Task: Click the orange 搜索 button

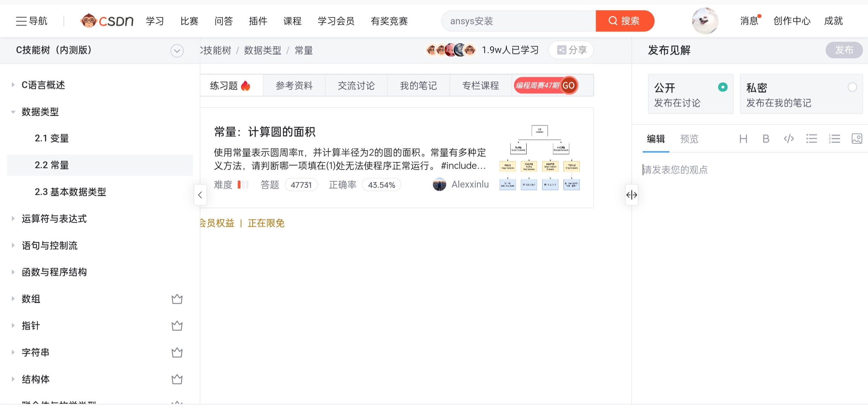Action: click(x=625, y=21)
